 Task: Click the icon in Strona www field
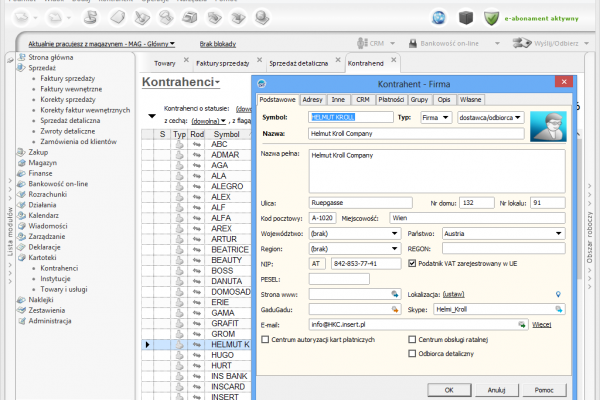pyautogui.click(x=392, y=294)
